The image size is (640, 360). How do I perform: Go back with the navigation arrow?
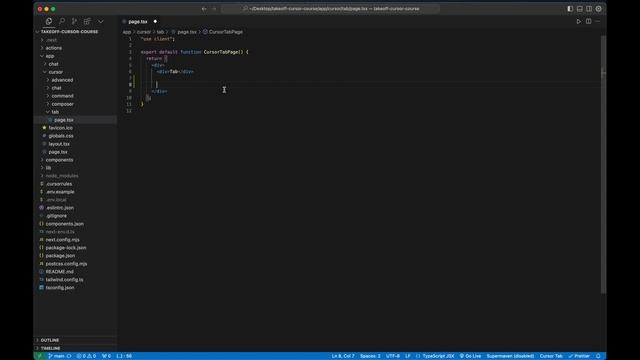(x=204, y=9)
